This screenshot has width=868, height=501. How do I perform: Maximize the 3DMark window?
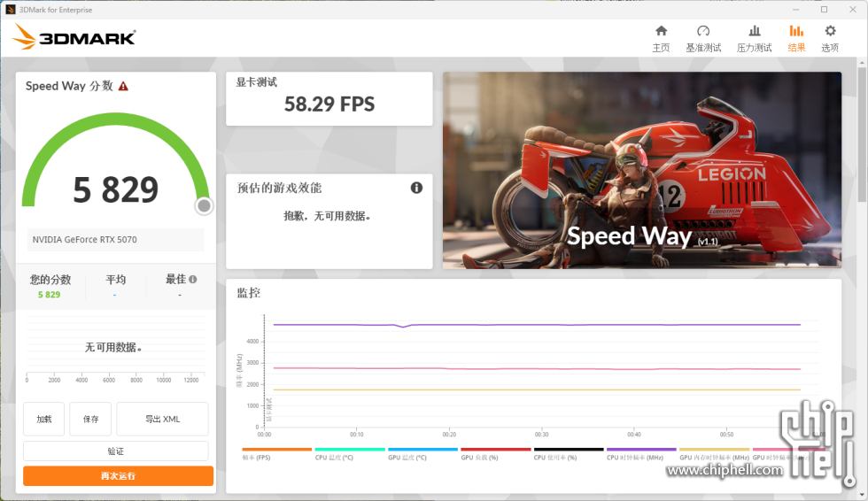(824, 10)
